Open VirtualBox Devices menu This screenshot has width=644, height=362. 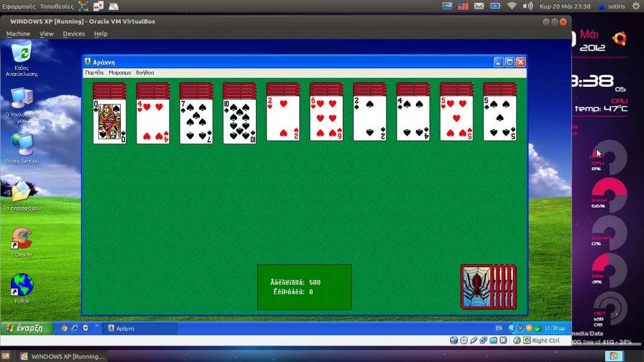tap(74, 34)
